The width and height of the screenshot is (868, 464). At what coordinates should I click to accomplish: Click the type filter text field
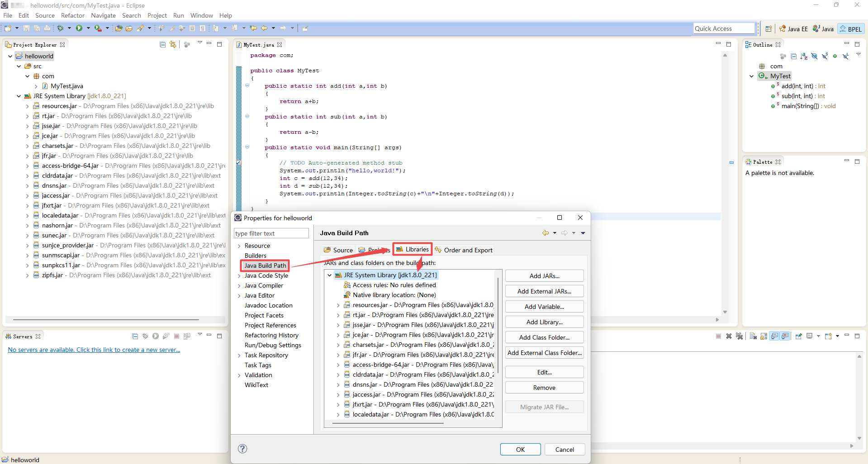pos(271,233)
